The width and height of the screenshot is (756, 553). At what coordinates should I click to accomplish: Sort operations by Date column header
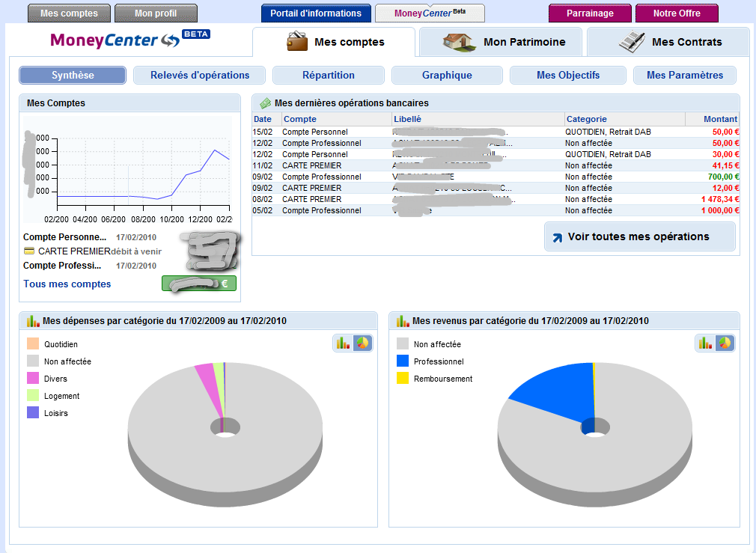263,119
